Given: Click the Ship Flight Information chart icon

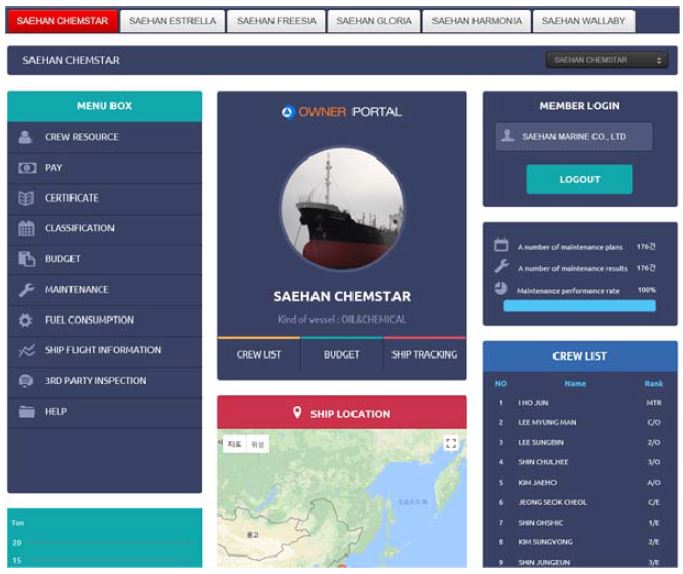Looking at the screenshot, I should coord(27,350).
